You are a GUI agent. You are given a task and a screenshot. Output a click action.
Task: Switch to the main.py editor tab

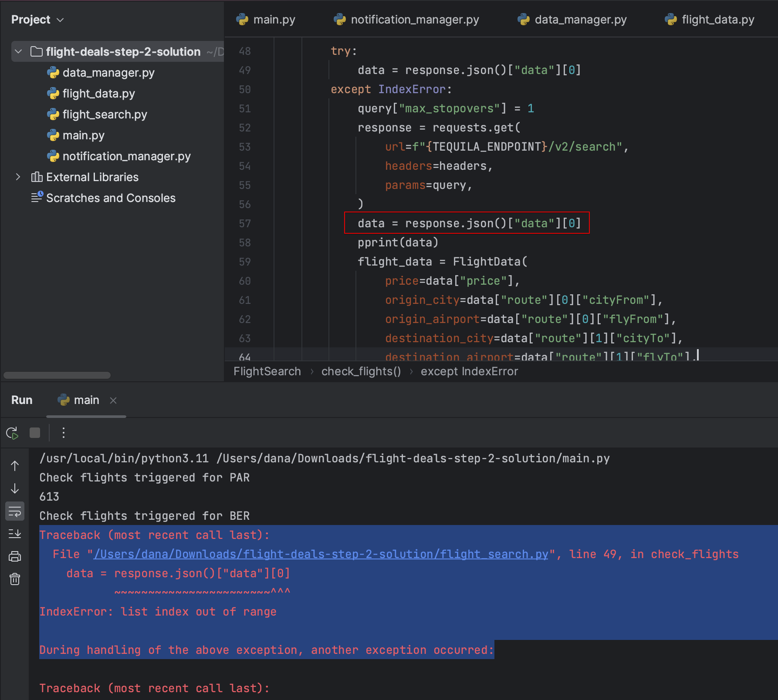click(266, 20)
